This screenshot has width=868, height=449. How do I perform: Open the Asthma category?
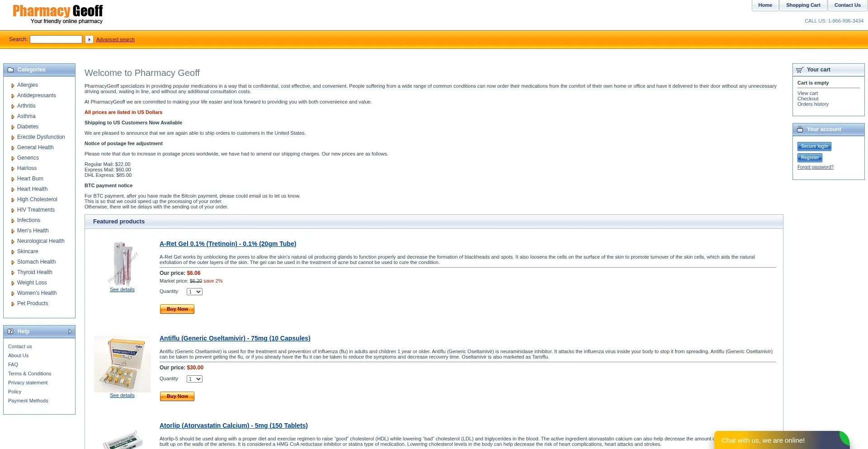(26, 116)
